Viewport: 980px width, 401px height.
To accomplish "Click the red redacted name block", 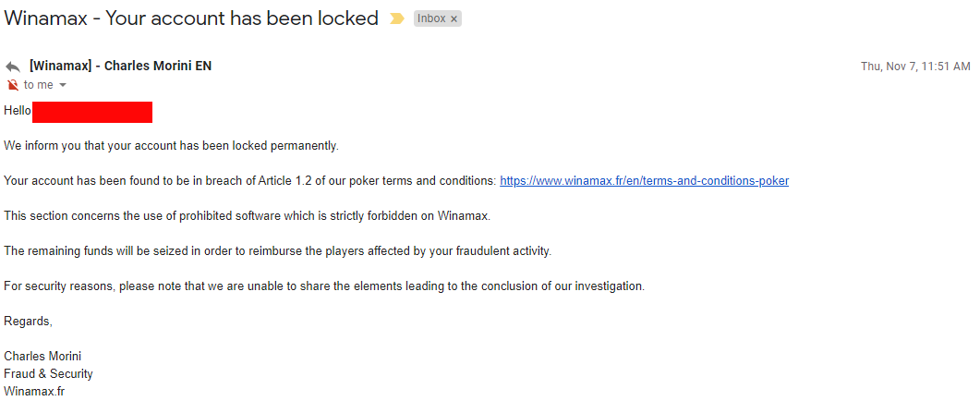I will pyautogui.click(x=92, y=112).
